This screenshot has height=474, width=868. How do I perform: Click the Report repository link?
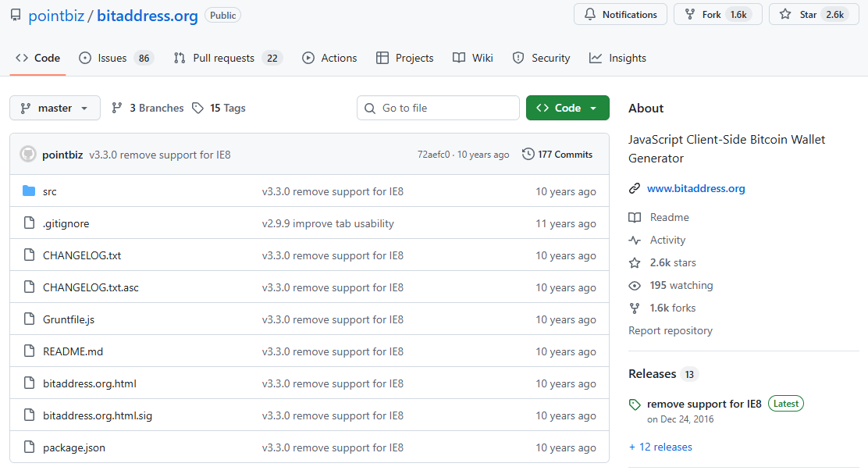pyautogui.click(x=671, y=330)
